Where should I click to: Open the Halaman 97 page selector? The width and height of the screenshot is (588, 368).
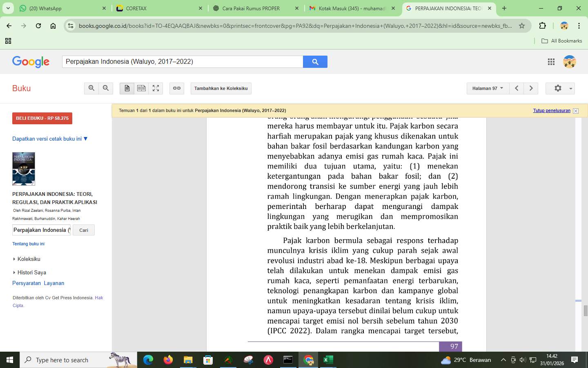pos(487,88)
